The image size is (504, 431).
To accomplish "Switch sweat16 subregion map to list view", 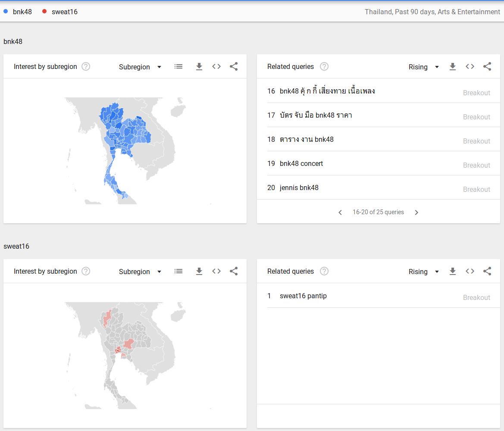I will coord(178,271).
